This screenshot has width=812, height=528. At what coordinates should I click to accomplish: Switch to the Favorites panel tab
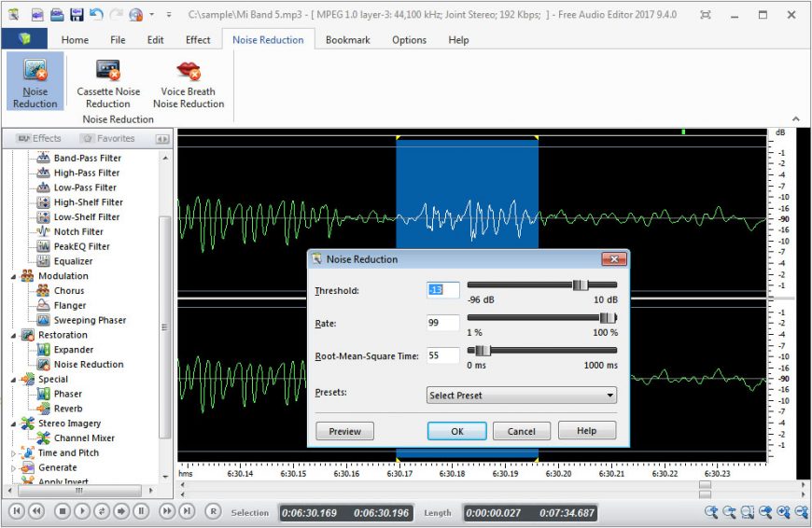coord(107,138)
